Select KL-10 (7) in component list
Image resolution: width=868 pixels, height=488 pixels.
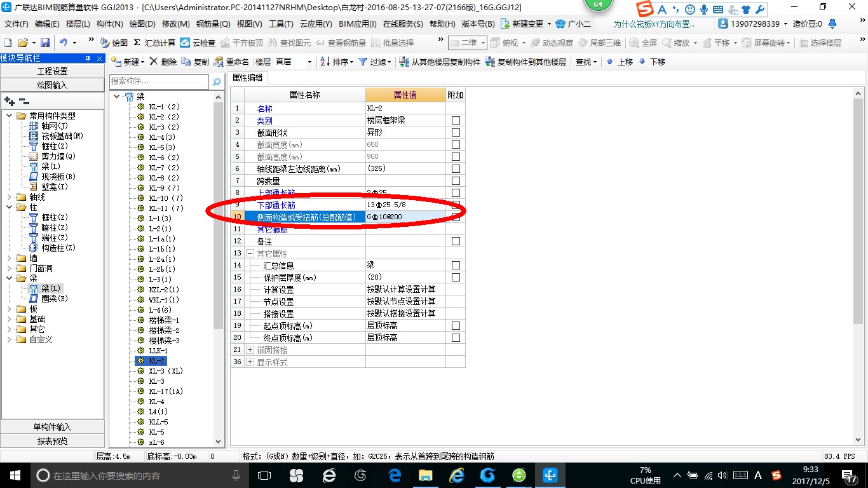[x=166, y=198]
